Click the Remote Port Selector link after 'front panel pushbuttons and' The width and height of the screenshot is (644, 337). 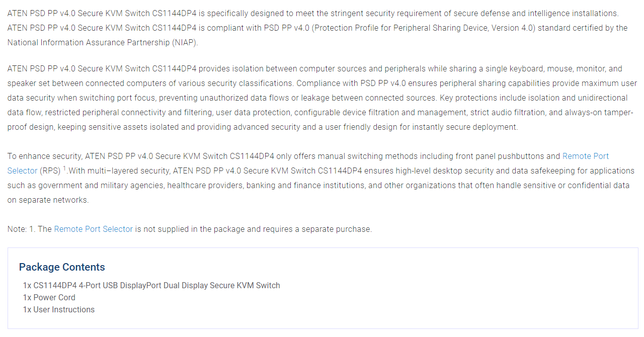click(x=585, y=156)
